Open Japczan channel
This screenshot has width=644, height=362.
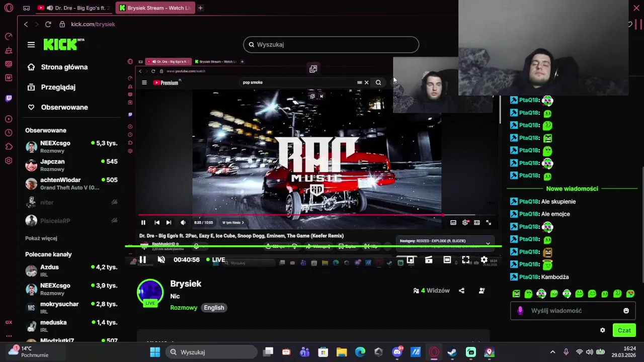click(x=71, y=165)
